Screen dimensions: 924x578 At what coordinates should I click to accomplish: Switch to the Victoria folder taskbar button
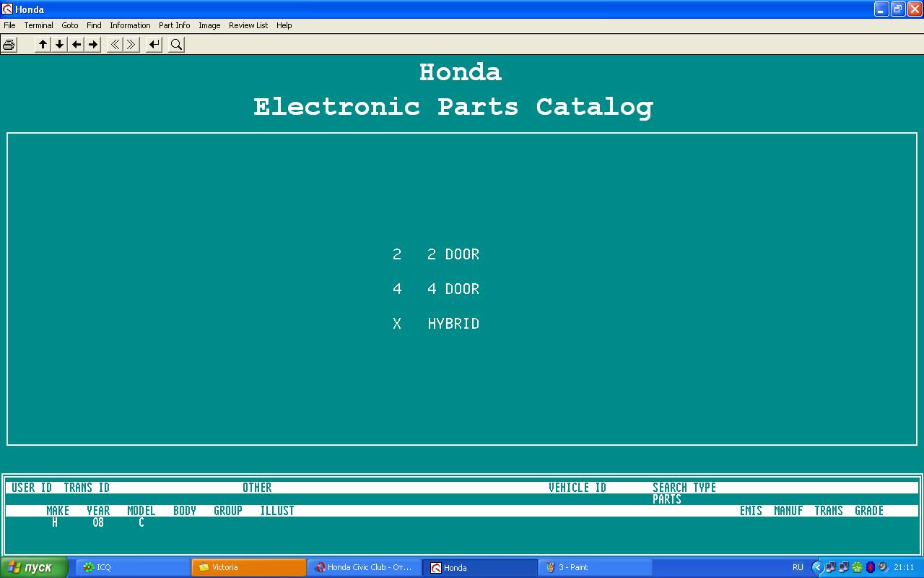point(248,567)
